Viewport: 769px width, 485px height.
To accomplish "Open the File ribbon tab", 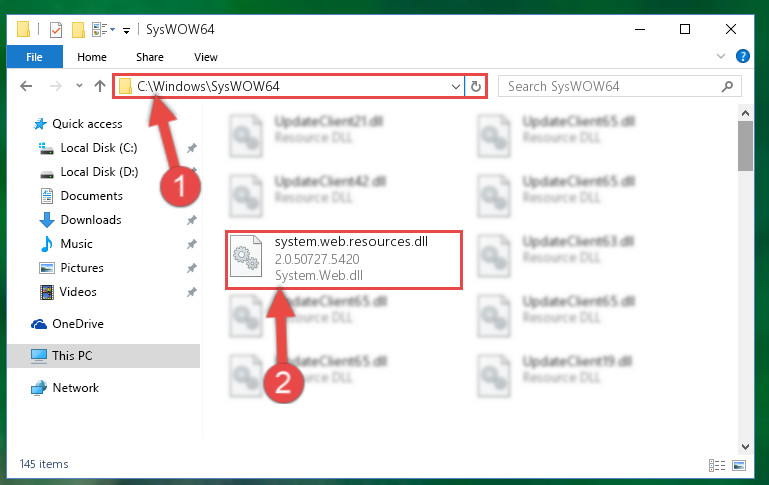I will coord(34,57).
